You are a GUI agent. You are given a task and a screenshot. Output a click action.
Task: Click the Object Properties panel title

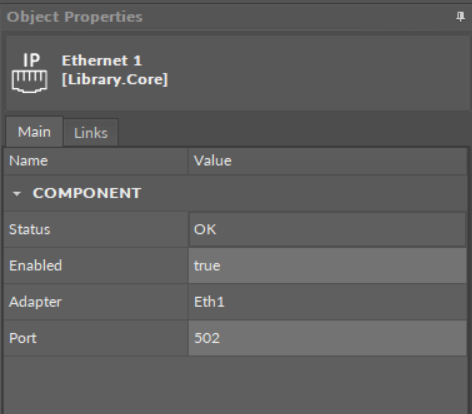(x=75, y=17)
